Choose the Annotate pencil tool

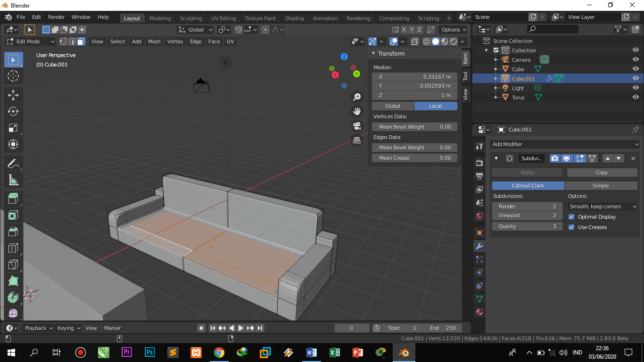click(x=13, y=164)
